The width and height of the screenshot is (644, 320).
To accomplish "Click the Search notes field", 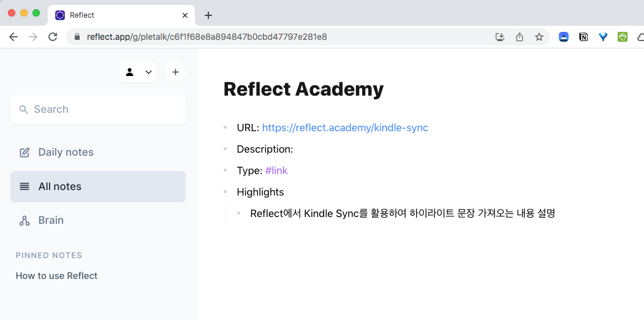I will coord(98,109).
